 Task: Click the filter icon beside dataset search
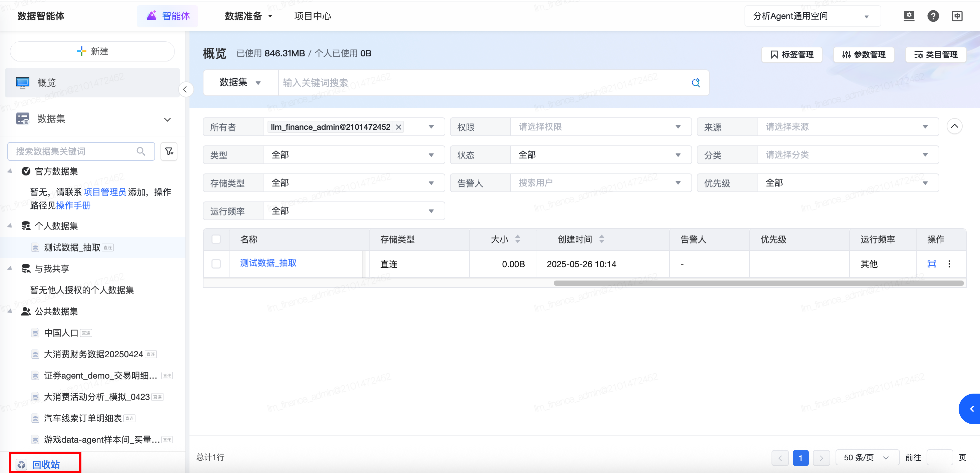[169, 151]
